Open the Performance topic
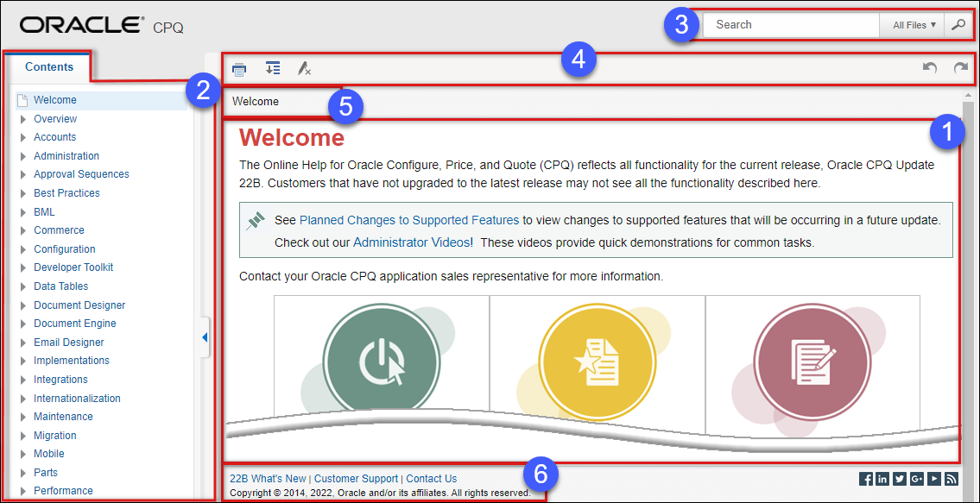 [63, 491]
